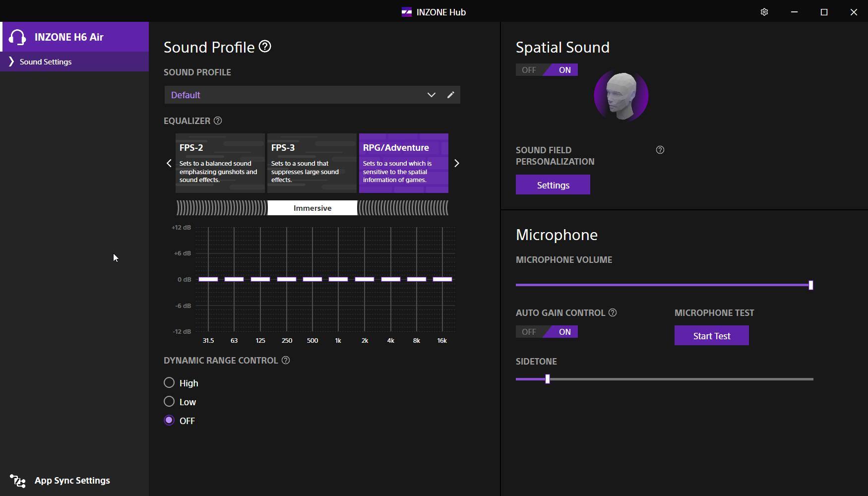
Task: Click the preset category strip right of Immersive
Action: [x=403, y=208]
